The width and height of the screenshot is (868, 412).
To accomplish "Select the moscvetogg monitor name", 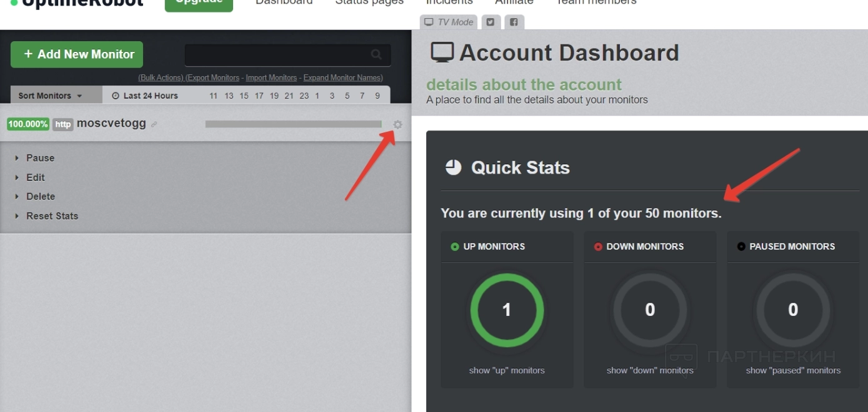I will coord(111,124).
